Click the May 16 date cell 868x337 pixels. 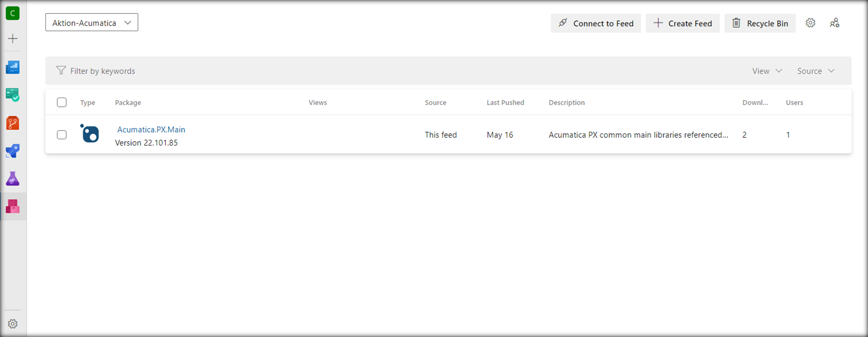(x=500, y=135)
